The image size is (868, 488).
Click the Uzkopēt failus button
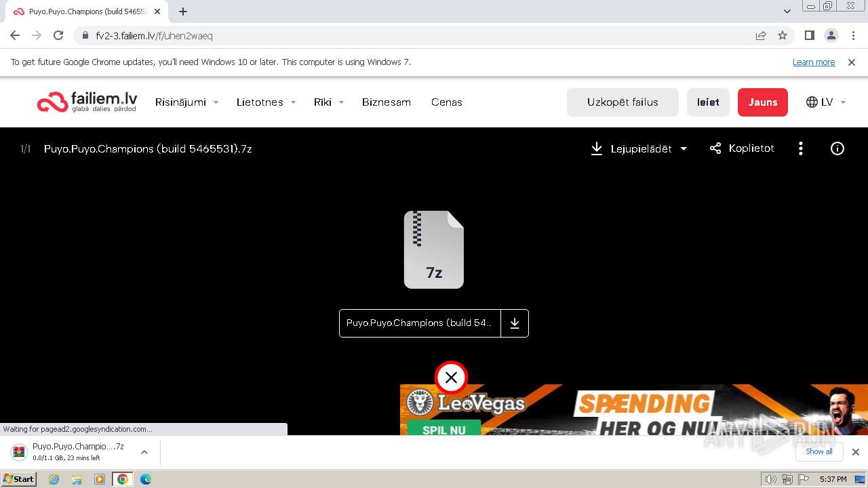tap(623, 102)
